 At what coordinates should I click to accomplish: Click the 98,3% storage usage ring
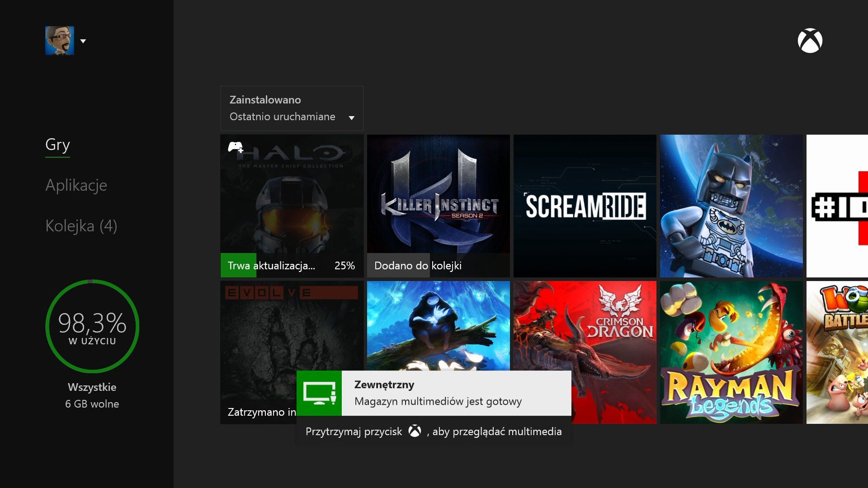pos(92,326)
